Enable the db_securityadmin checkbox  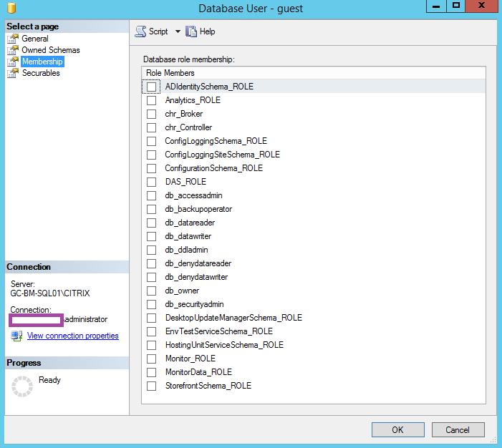[x=151, y=304]
